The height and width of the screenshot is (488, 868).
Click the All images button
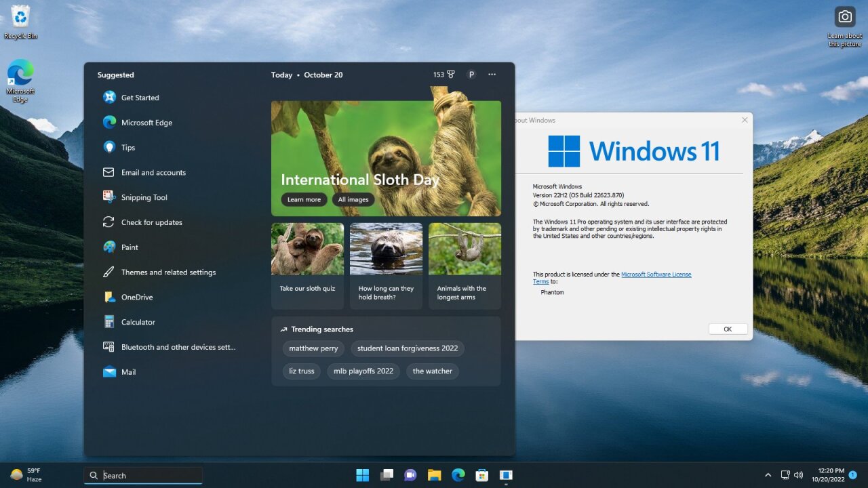click(353, 199)
